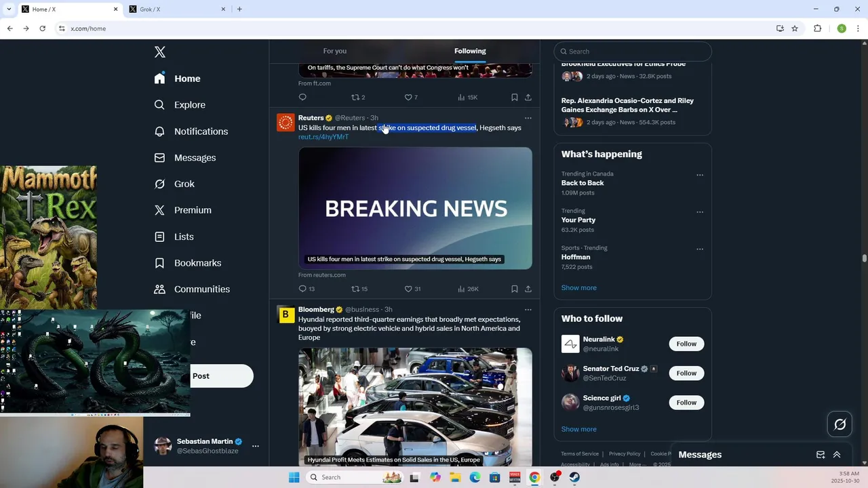Follow Senator Ted Cruz
The width and height of the screenshot is (868, 488).
point(686,373)
